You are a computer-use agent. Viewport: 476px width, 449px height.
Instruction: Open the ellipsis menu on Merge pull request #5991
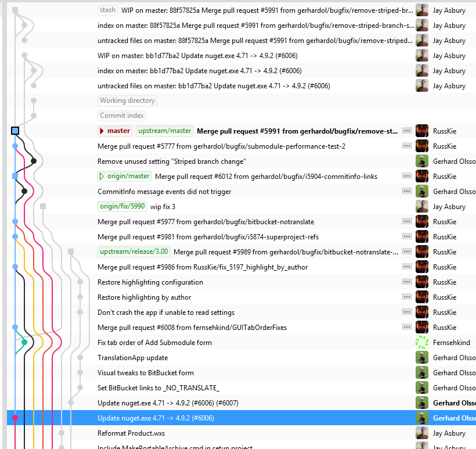click(406, 131)
